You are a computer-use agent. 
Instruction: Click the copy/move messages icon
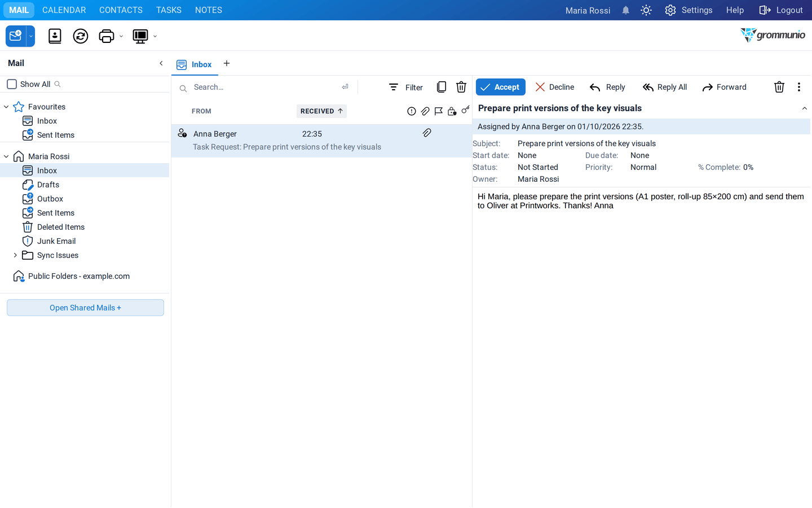point(442,87)
